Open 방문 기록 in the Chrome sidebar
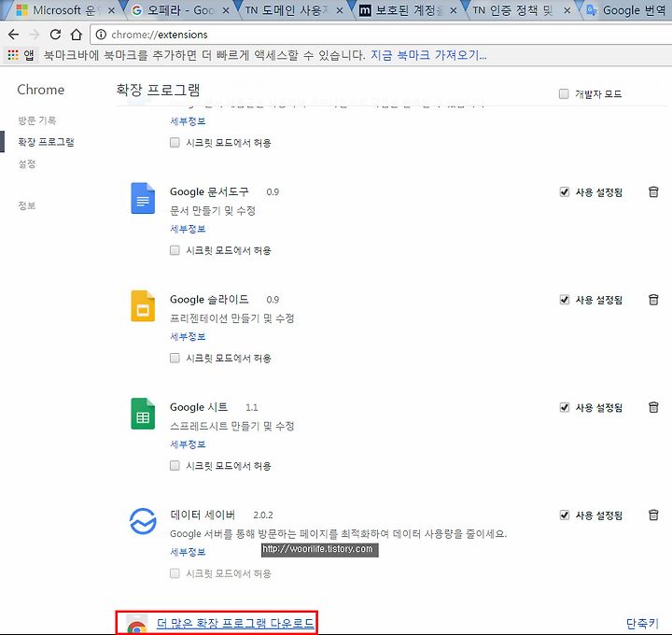The height and width of the screenshot is (635, 672). (36, 120)
